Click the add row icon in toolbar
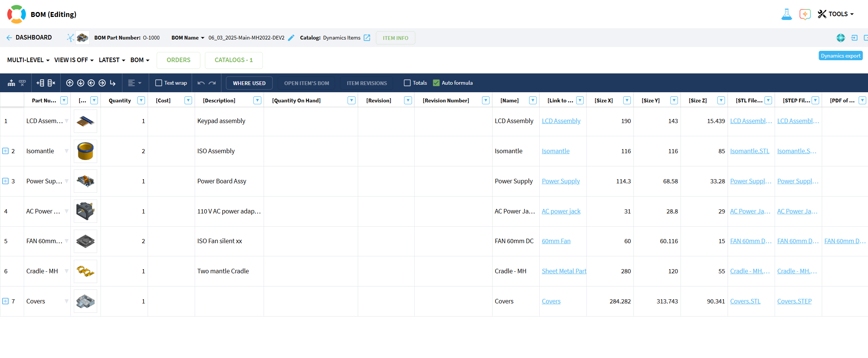868x358 pixels. click(40, 83)
